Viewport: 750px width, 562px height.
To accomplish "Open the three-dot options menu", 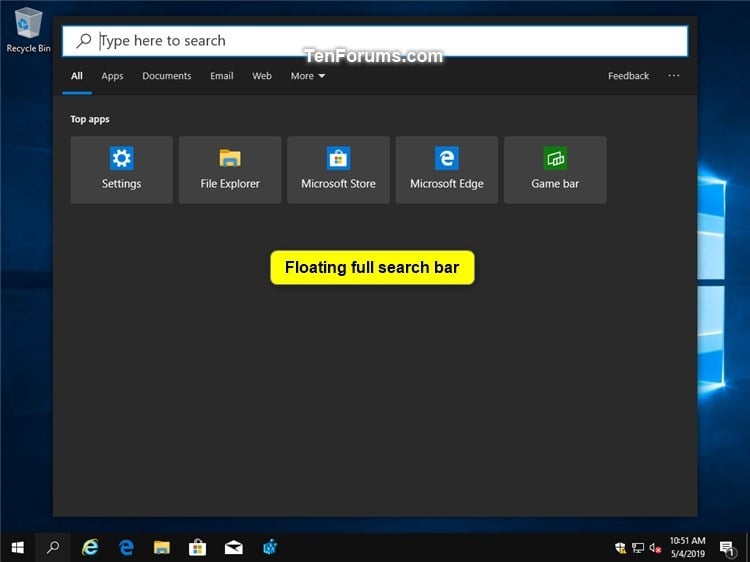I will coord(673,76).
